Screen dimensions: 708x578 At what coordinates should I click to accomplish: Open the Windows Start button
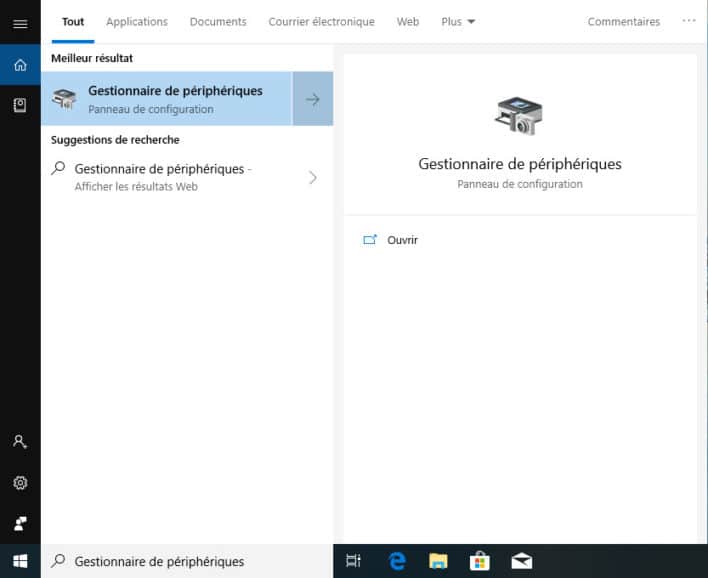point(20,561)
